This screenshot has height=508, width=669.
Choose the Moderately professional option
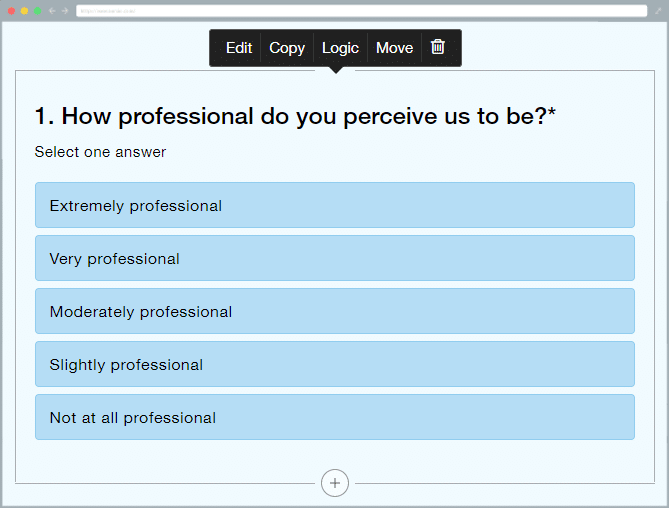point(335,311)
